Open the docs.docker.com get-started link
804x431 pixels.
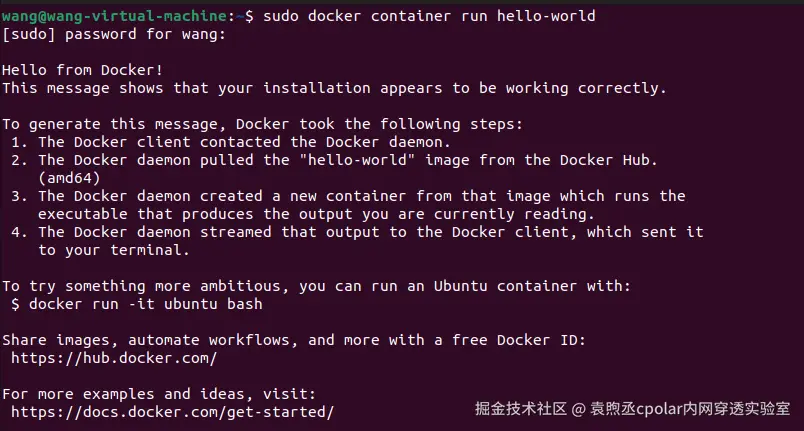point(172,412)
